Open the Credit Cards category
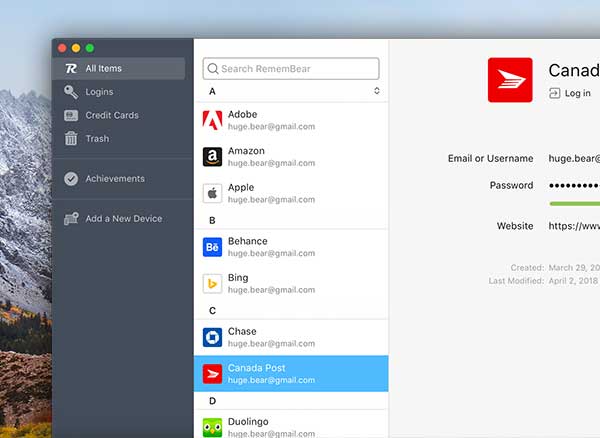The height and width of the screenshot is (438, 600). tap(112, 115)
